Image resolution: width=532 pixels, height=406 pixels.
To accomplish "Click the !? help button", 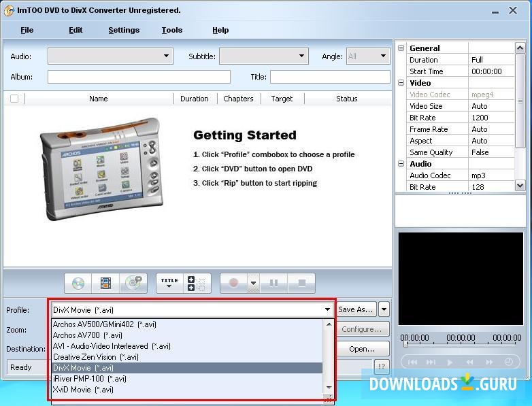I will point(382,367).
